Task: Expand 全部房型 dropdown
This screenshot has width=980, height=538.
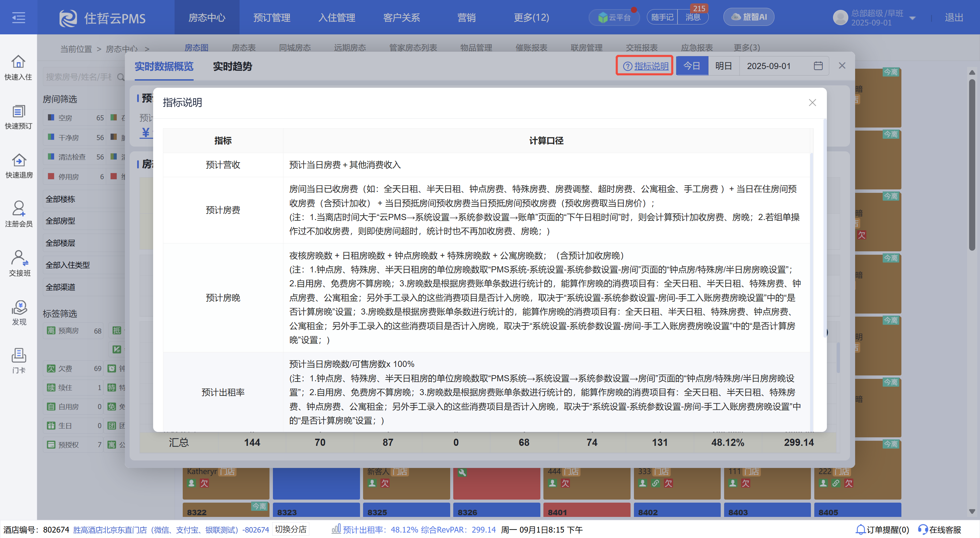Action: (84, 221)
